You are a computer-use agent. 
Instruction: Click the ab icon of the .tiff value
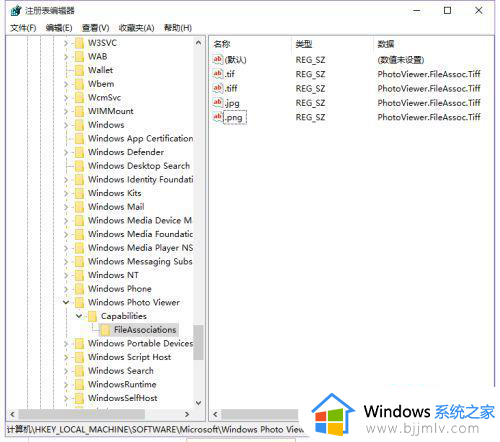218,88
